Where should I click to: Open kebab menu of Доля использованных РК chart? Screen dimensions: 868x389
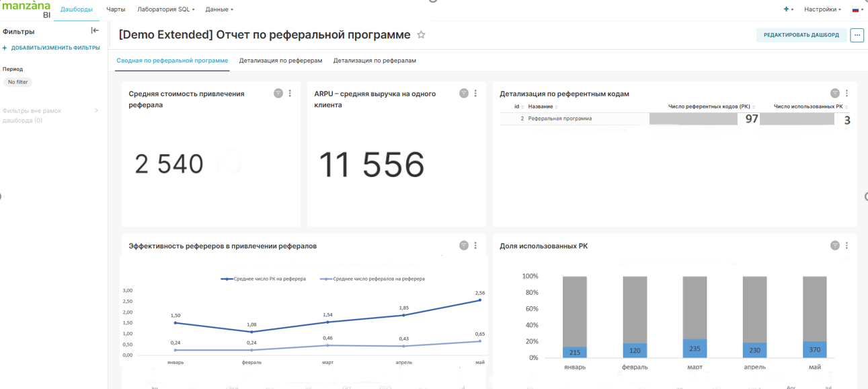846,246
